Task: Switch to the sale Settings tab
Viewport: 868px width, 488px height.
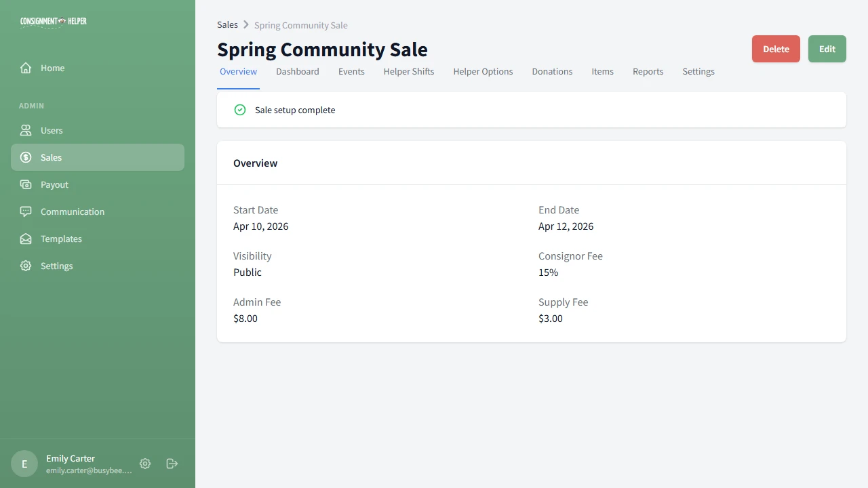Action: point(698,71)
